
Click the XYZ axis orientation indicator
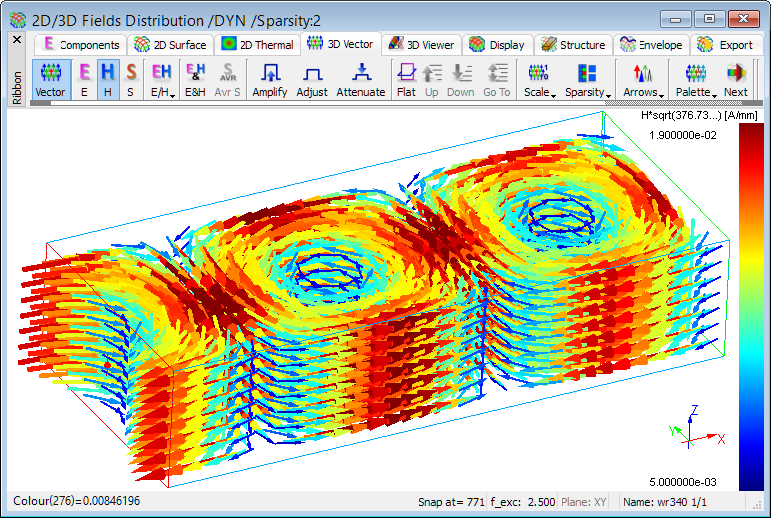click(692, 430)
